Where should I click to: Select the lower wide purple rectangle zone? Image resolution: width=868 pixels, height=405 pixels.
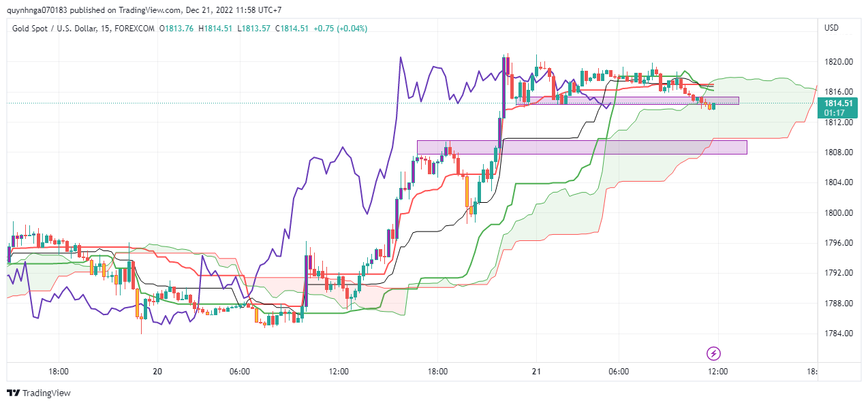(x=582, y=147)
